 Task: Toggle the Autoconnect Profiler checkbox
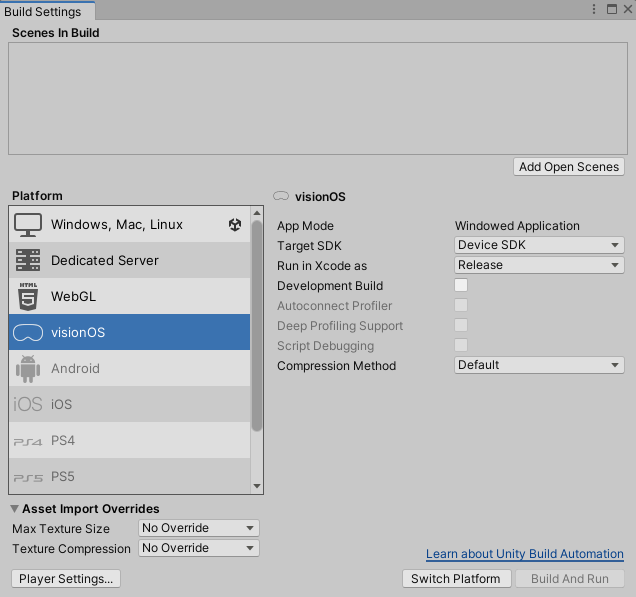pyautogui.click(x=461, y=305)
